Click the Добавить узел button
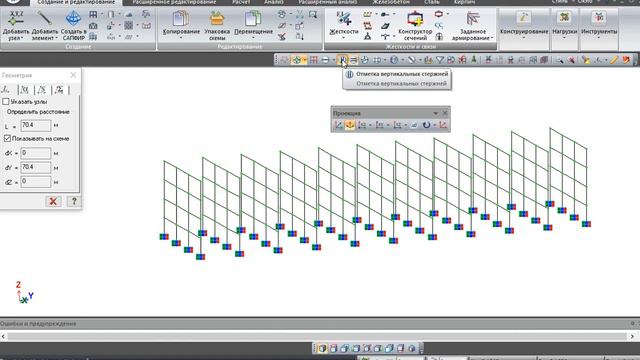The height and width of the screenshot is (360, 640). [16, 25]
